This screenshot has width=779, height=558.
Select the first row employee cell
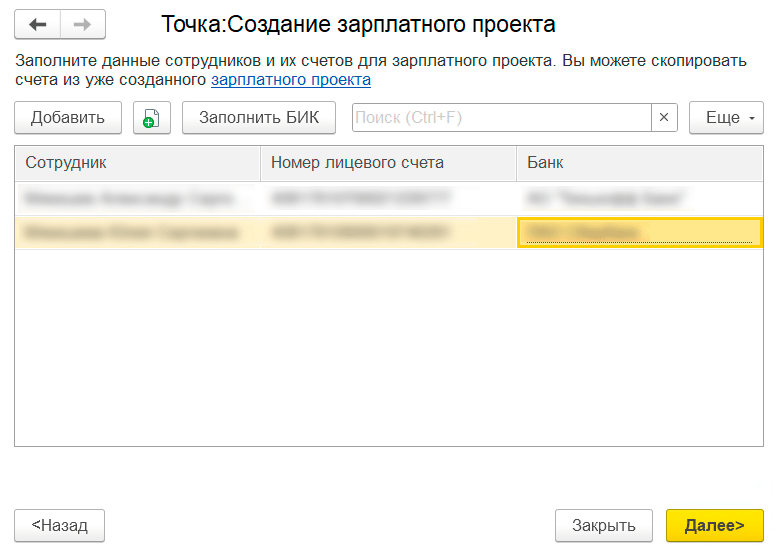pos(137,199)
